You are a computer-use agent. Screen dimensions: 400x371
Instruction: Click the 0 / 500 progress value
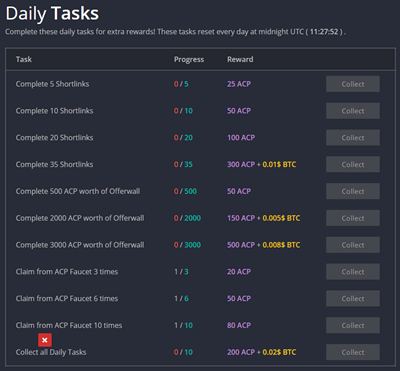click(x=185, y=191)
